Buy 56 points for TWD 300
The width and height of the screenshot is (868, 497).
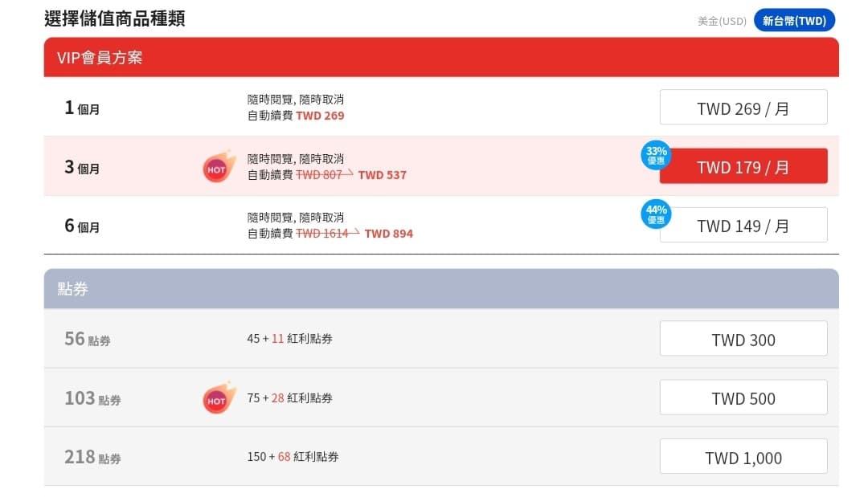743,338
